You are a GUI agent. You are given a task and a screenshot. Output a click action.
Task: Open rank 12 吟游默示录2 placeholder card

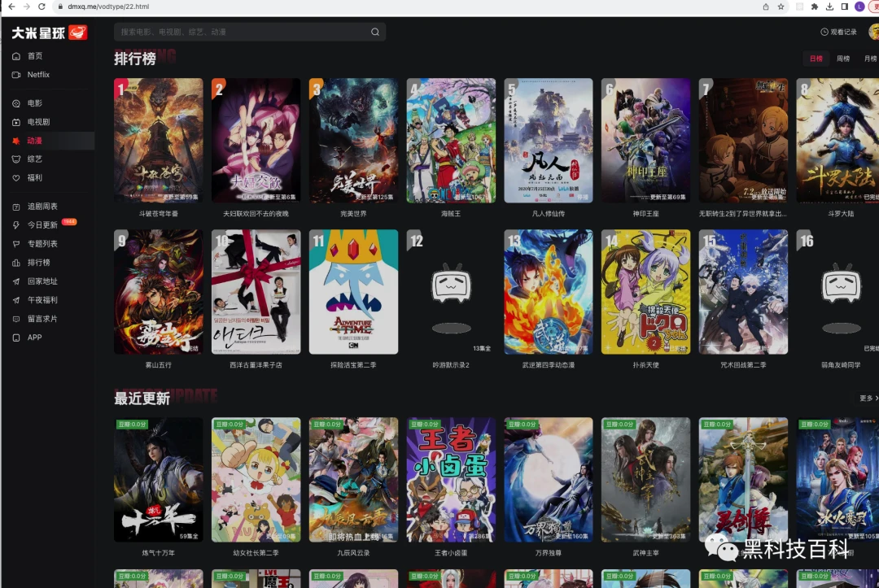click(451, 292)
